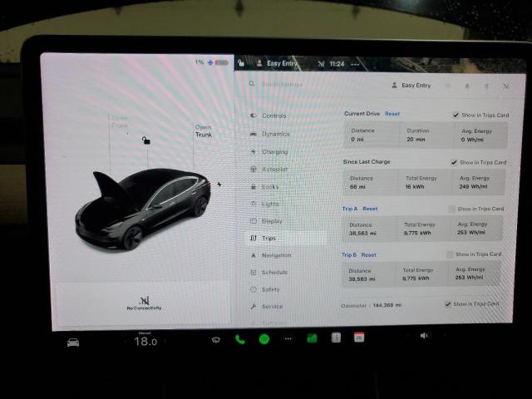532x399 pixels.
Task: Tap the Trip A distance 38,563 mi
Action: 363,233
